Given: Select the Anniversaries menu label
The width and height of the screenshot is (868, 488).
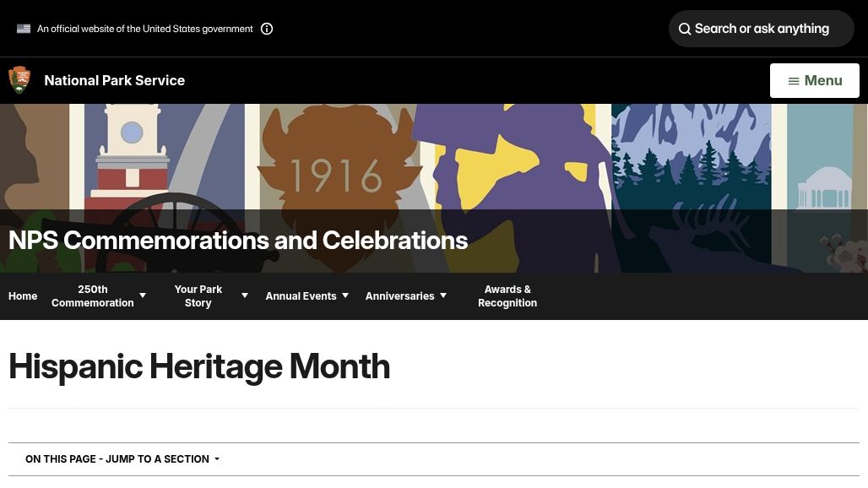Looking at the screenshot, I should pyautogui.click(x=399, y=296).
